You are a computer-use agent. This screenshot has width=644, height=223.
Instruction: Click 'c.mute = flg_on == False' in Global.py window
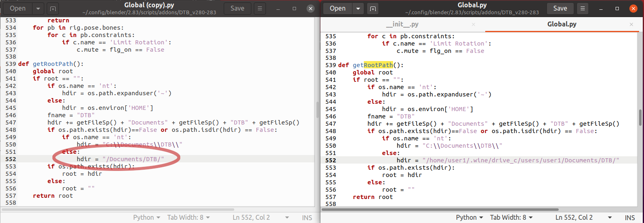pos(441,51)
